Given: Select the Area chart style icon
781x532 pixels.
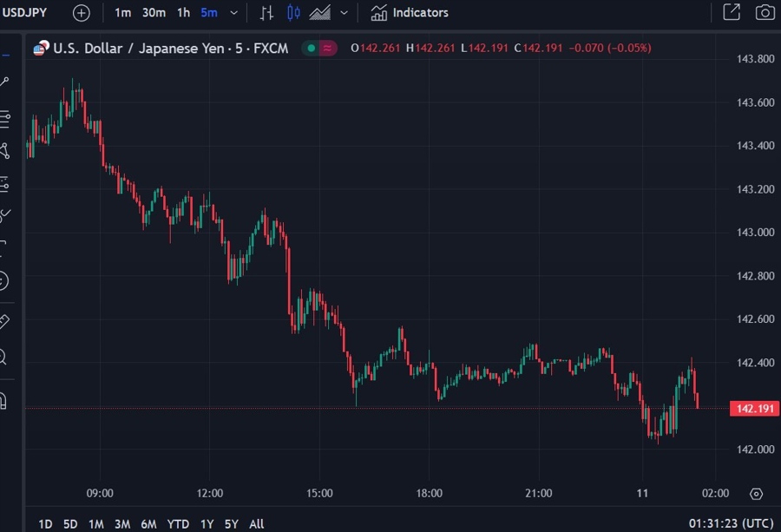Looking at the screenshot, I should tap(319, 13).
